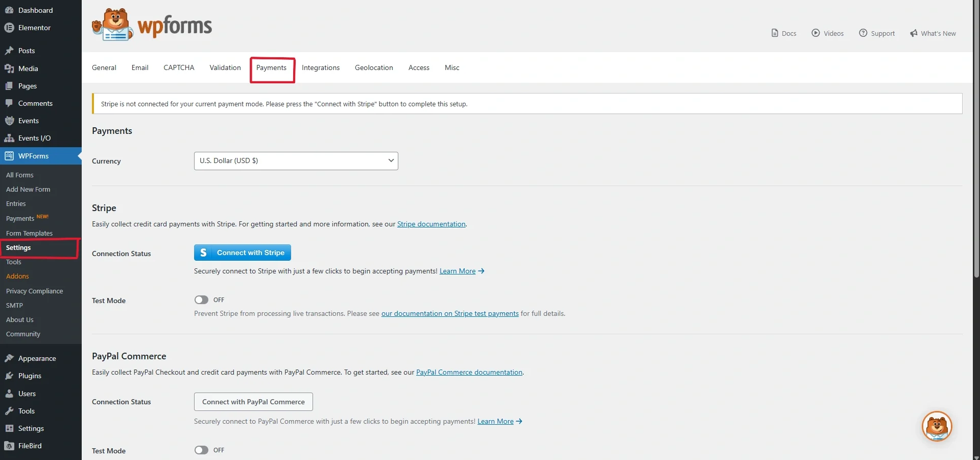Click the Media icon in sidebar
This screenshot has height=460, width=980.
click(9, 68)
